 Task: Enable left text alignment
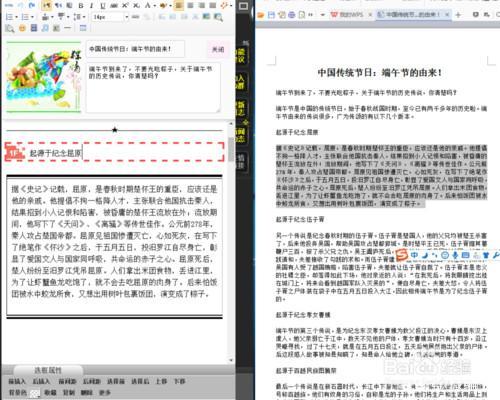coord(179,5)
